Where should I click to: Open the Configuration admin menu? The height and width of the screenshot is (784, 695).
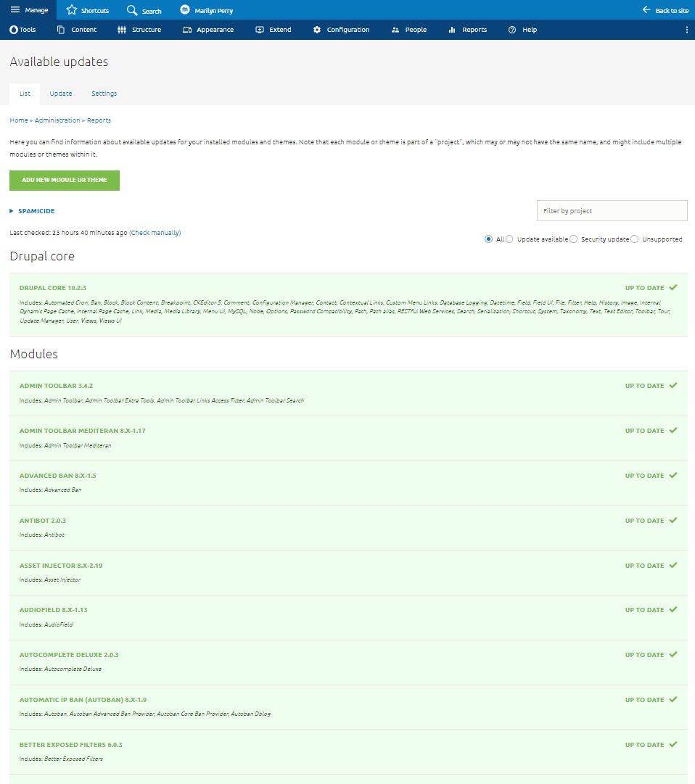[342, 30]
